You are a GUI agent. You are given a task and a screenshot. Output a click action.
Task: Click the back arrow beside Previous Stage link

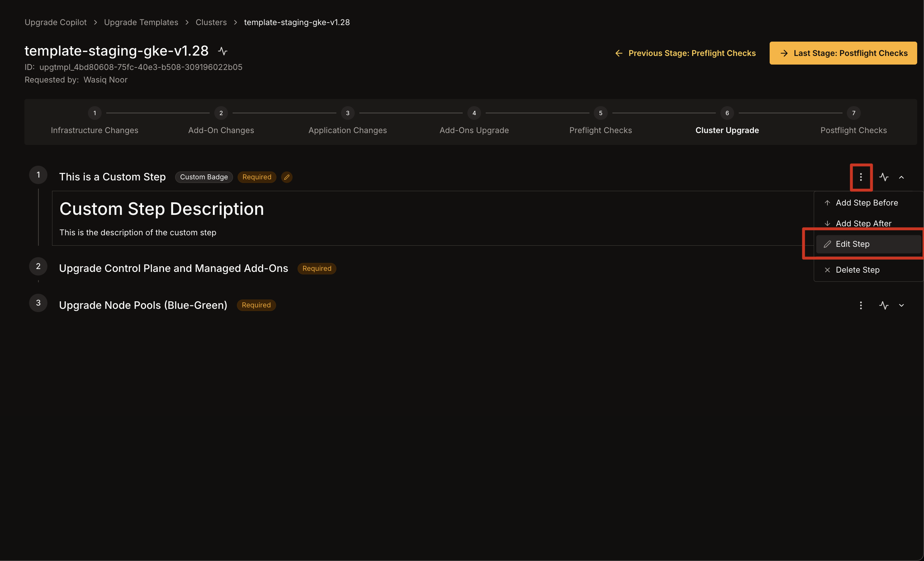coord(619,53)
